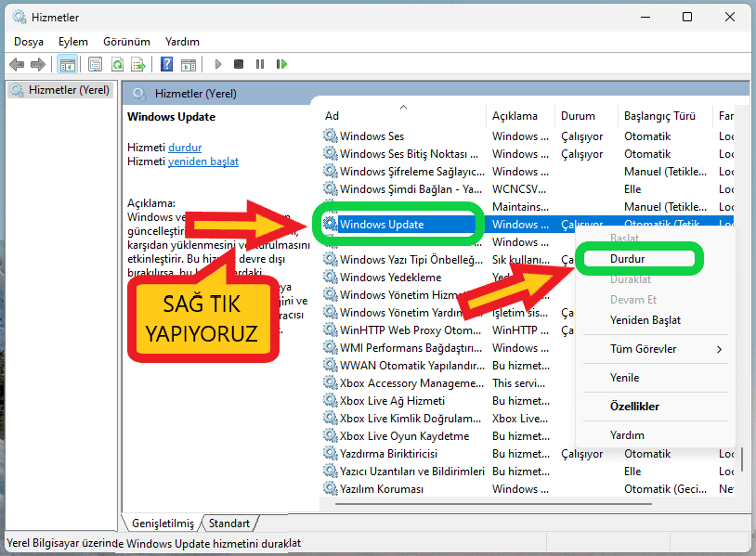Expand Tüm Görevler submenu arrow
The width and height of the screenshot is (756, 556).
[719, 349]
